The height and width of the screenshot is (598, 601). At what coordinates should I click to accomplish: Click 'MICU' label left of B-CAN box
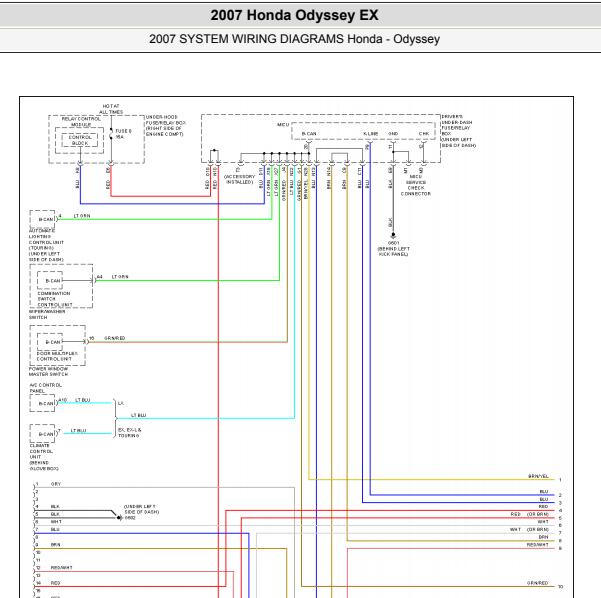tap(283, 125)
